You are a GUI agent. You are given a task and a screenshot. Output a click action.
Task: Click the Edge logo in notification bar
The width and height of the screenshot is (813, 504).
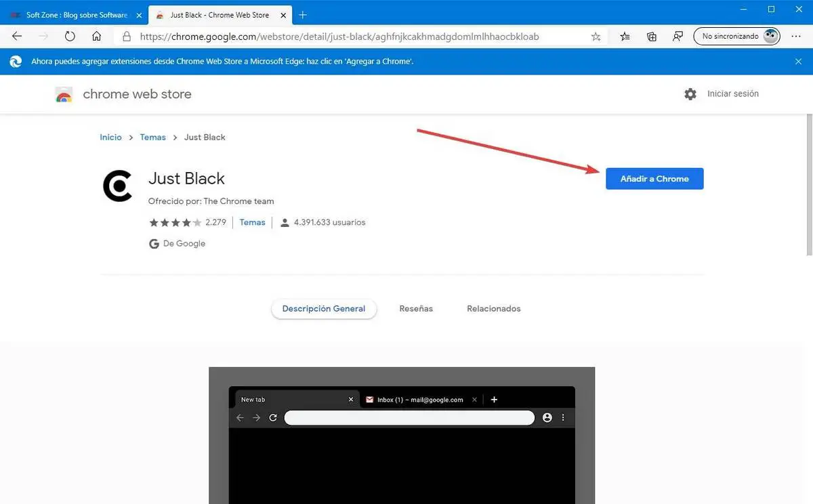(x=16, y=62)
